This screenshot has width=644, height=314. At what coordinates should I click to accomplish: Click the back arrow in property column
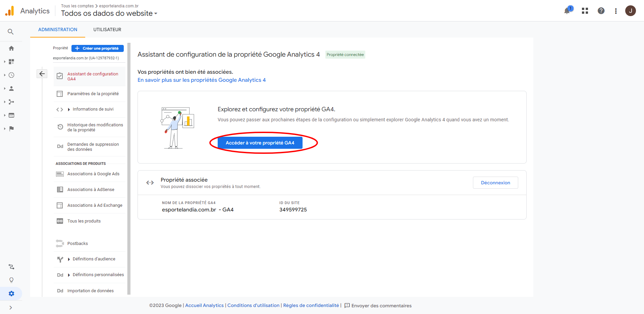42,74
